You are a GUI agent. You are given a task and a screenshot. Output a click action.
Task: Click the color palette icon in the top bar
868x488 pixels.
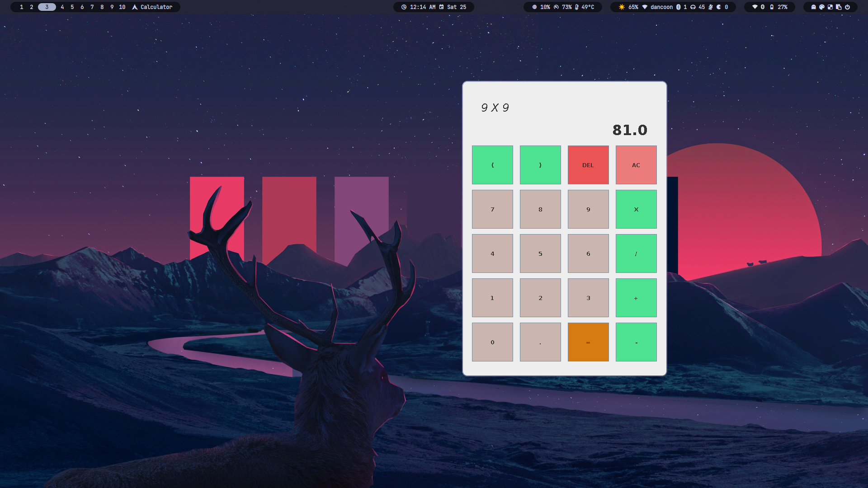(x=822, y=7)
